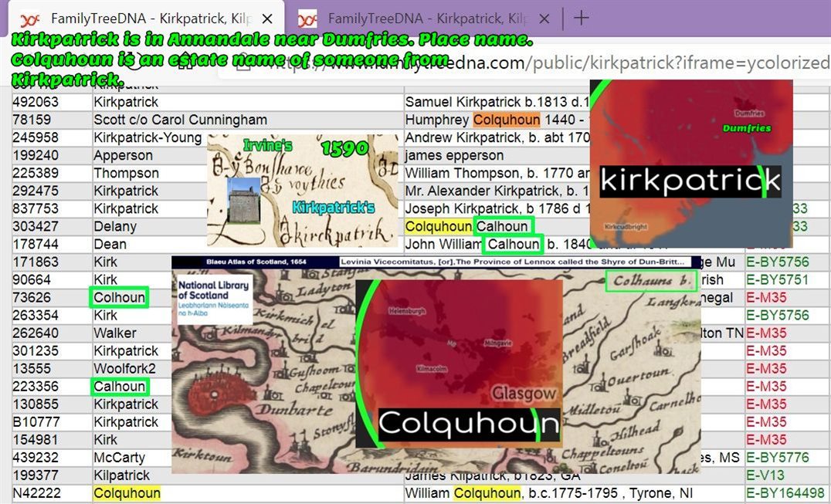The width and height of the screenshot is (831, 504).
Task: Click the Thompson name cell
Action: [126, 173]
